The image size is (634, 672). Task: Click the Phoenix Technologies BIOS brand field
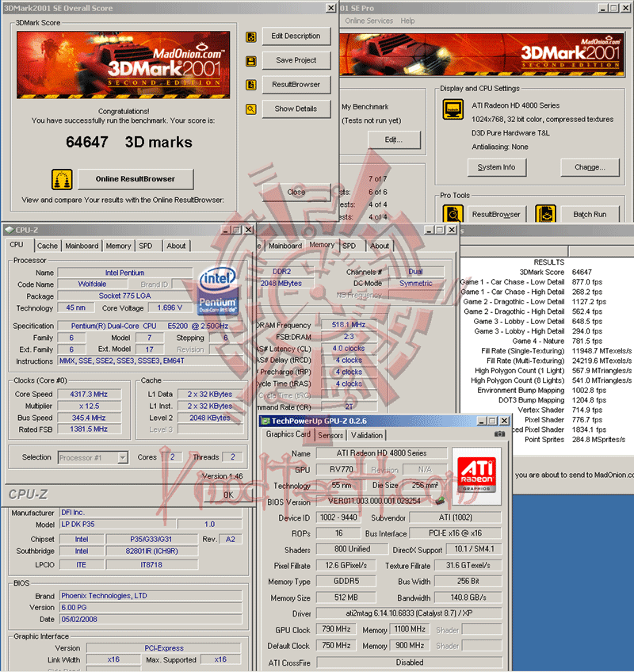(151, 596)
